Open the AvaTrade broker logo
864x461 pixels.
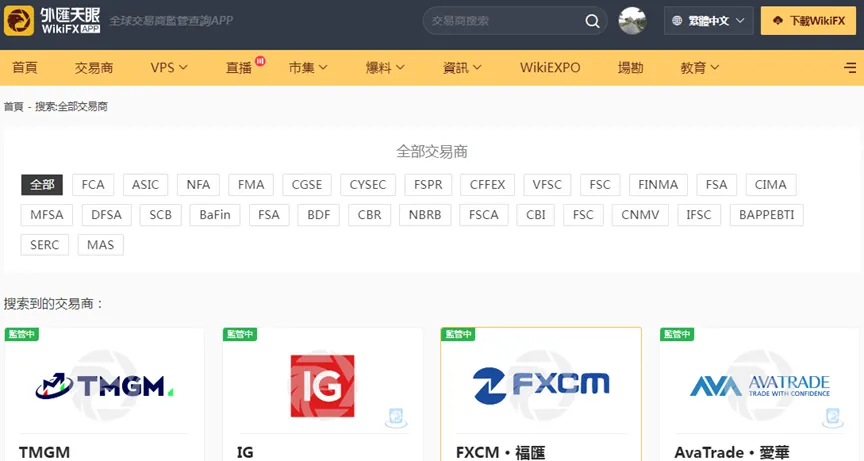(x=760, y=385)
